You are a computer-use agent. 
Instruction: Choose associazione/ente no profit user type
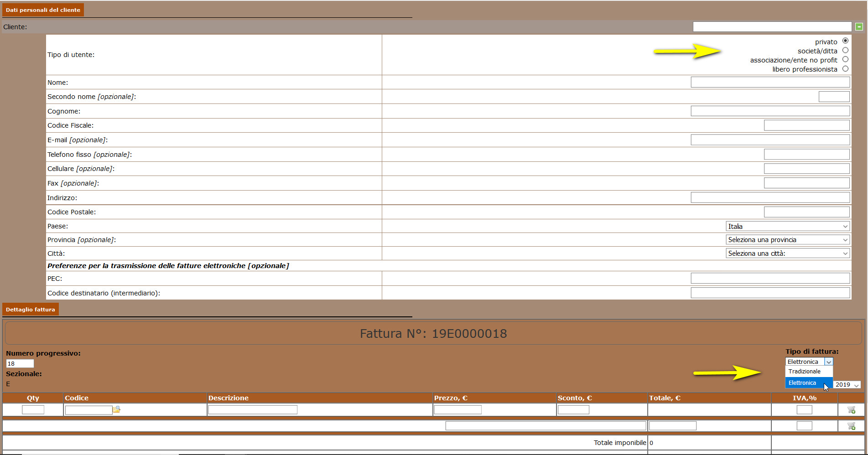pyautogui.click(x=845, y=60)
